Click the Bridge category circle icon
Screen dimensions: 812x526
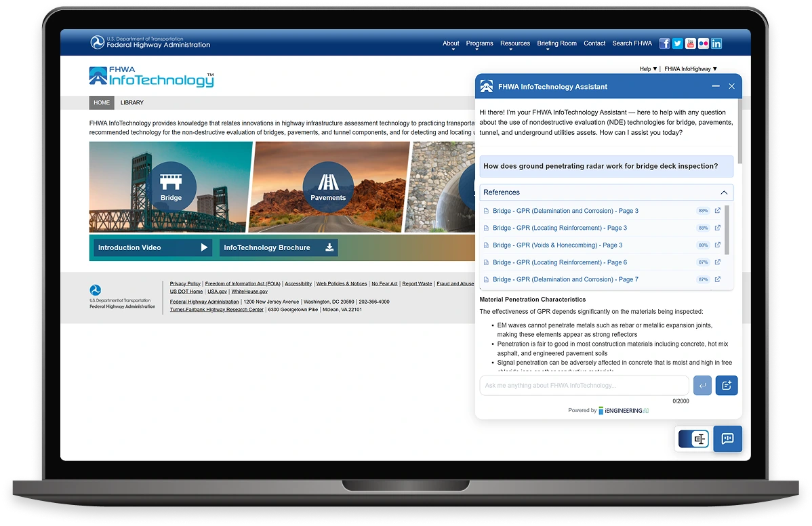(171, 186)
